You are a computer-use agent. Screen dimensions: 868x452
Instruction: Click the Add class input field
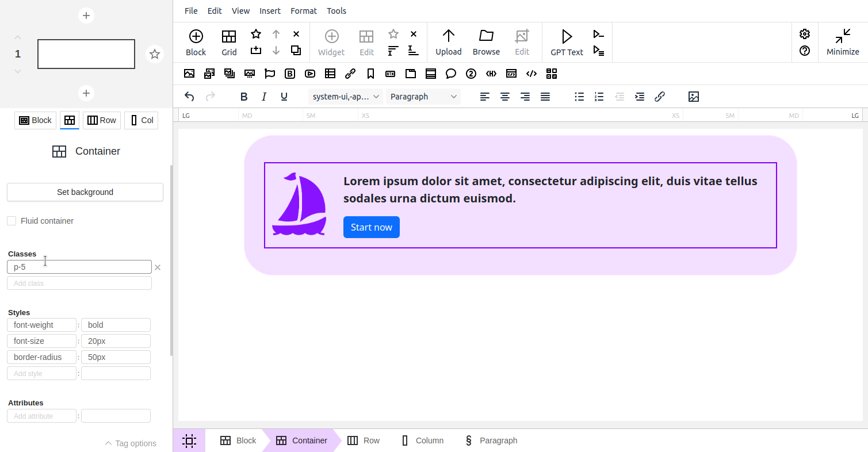pos(79,283)
